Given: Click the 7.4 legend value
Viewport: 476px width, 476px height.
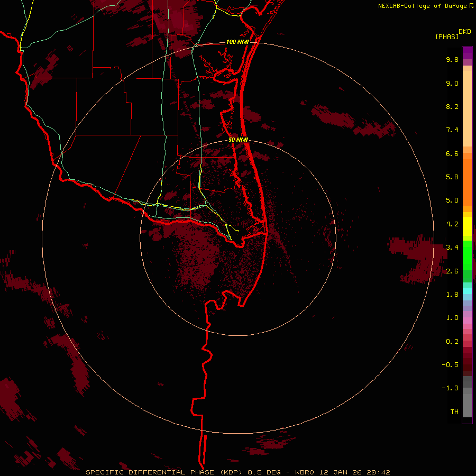Looking at the screenshot, I should (x=452, y=130).
